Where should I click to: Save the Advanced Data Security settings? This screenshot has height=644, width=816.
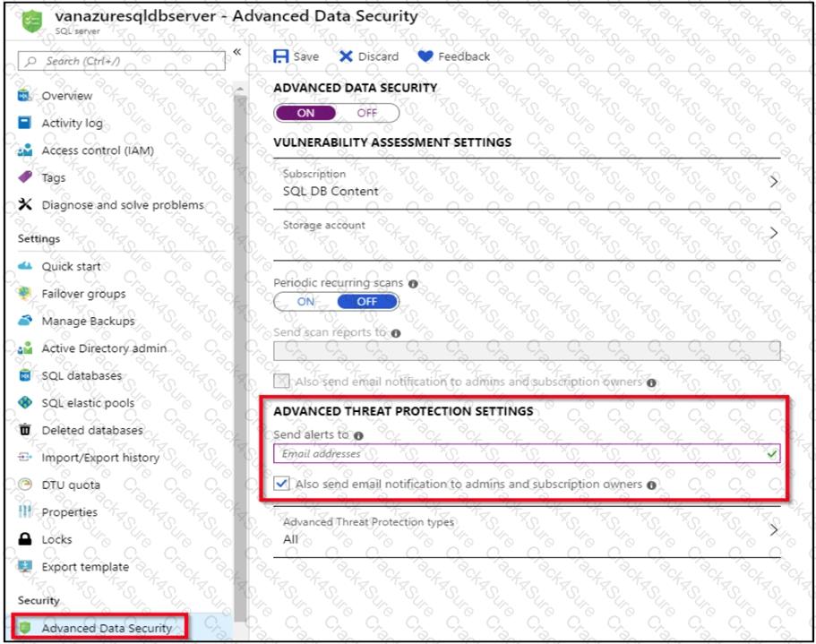click(x=296, y=56)
